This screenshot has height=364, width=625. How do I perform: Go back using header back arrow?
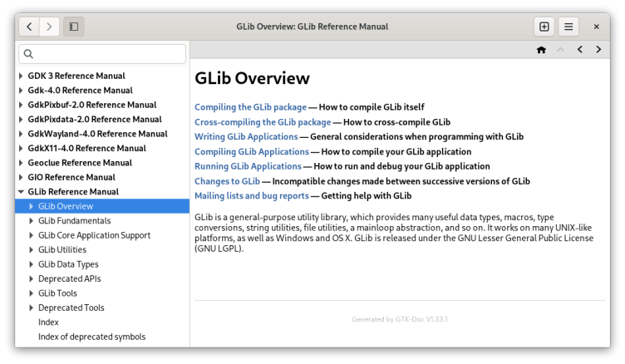[30, 27]
